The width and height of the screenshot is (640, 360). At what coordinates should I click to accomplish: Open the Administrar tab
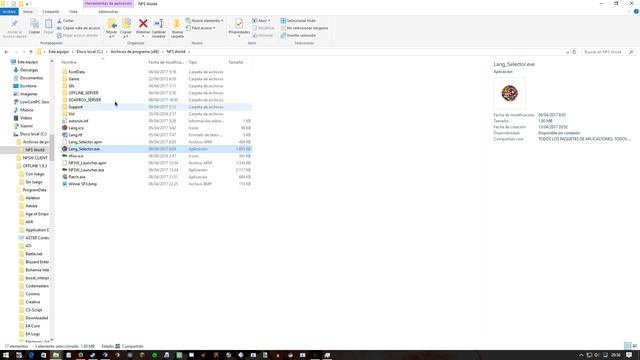click(108, 12)
